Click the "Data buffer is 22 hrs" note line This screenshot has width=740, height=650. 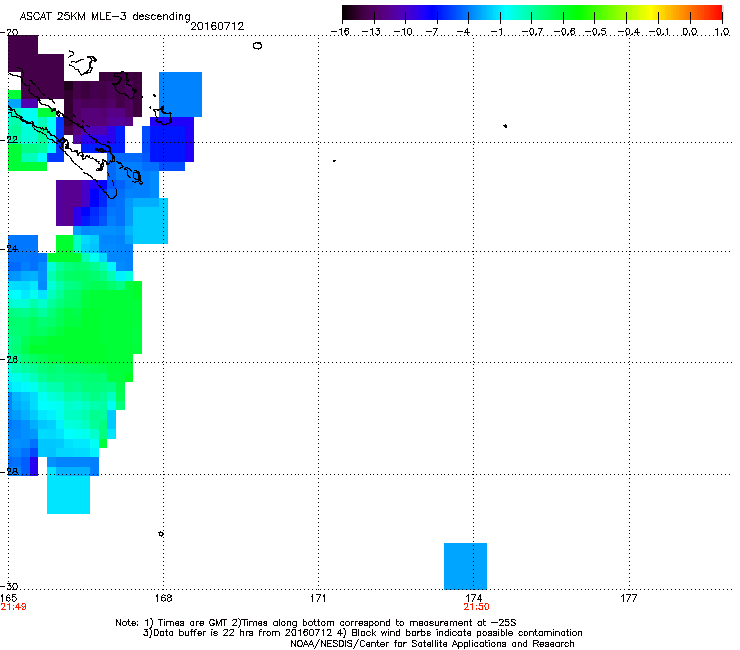(362, 633)
